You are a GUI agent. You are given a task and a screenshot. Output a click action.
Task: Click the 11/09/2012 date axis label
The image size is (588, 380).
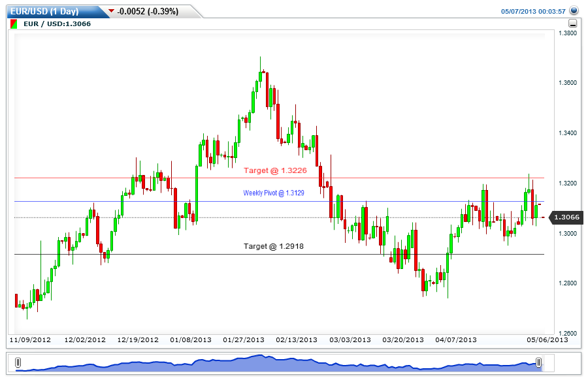[x=30, y=340]
